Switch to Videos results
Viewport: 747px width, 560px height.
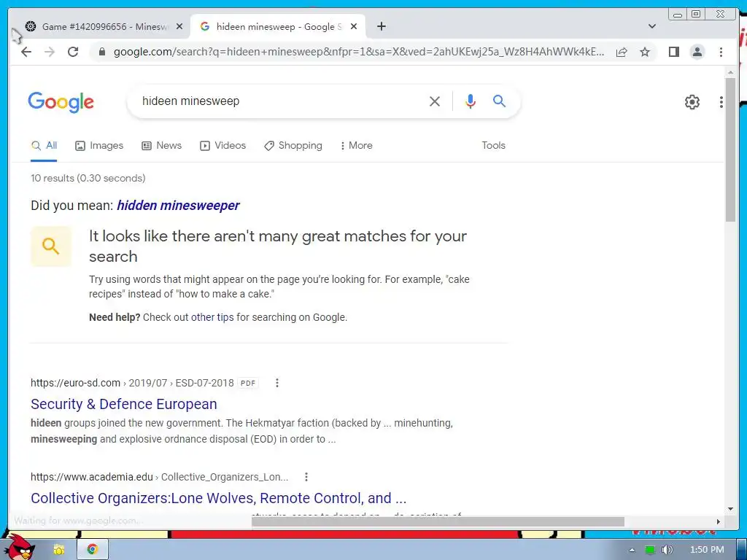pyautogui.click(x=222, y=146)
